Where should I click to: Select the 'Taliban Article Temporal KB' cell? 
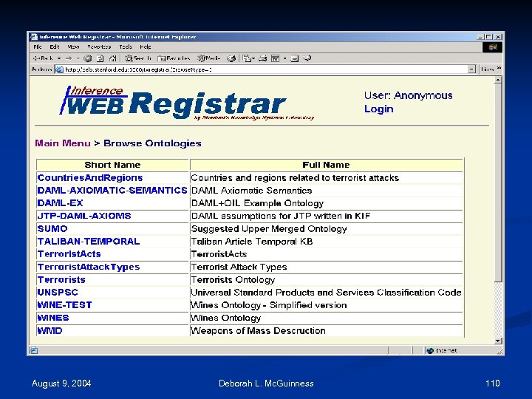click(326, 242)
